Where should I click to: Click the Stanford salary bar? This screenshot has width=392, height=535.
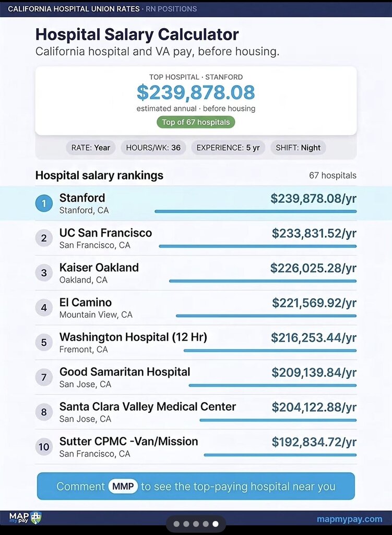(x=256, y=212)
